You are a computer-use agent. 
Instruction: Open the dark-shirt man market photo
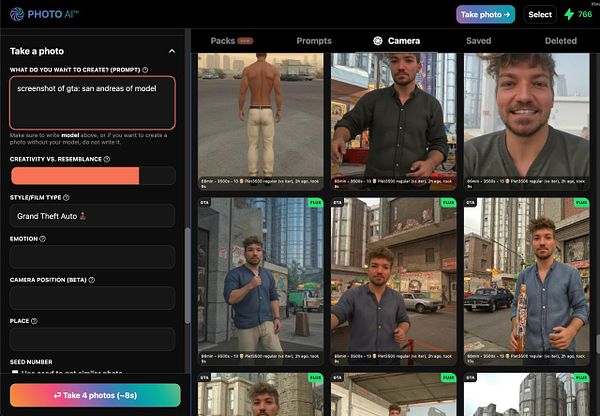(x=393, y=121)
